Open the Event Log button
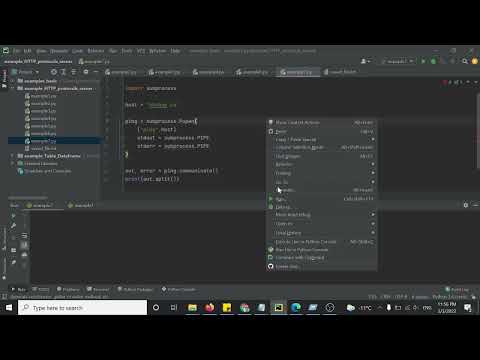 pyautogui.click(x=457, y=289)
